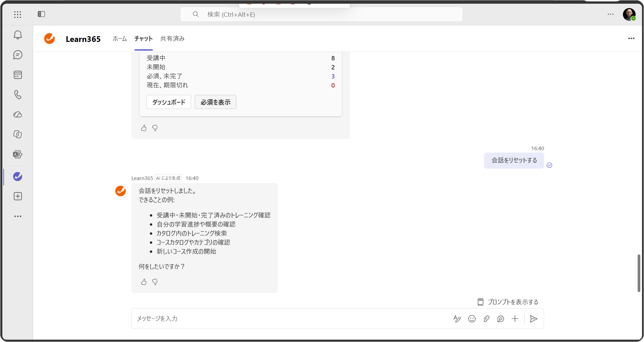Toggle the sidebar panel icon

click(x=41, y=14)
